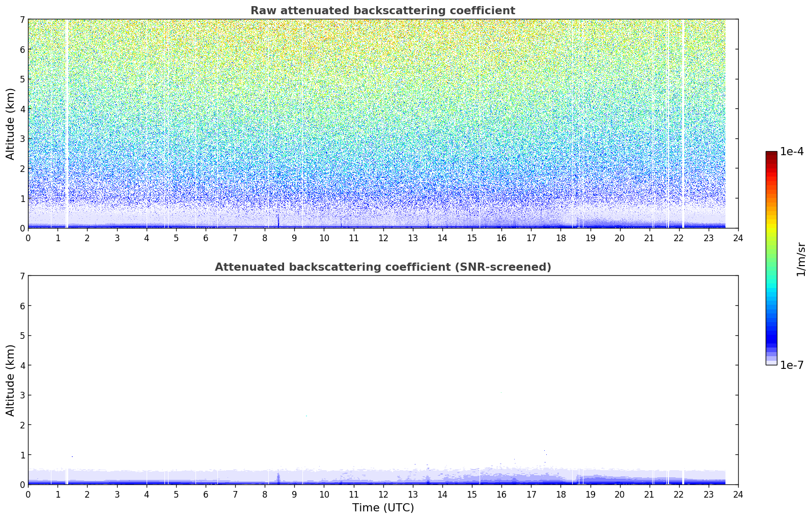Click the colorbar's '1e-4' maximum label
Image resolution: width=812 pixels, height=519 pixels.
coord(792,152)
